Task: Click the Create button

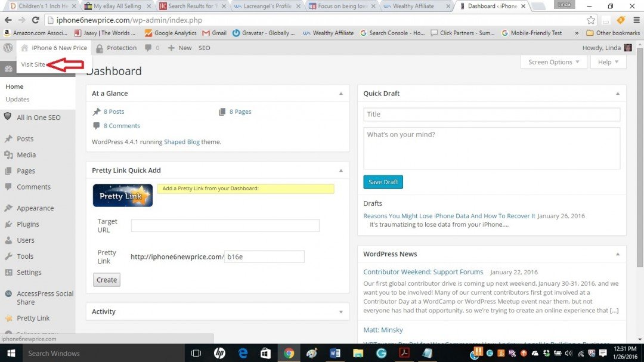Action: point(107,280)
